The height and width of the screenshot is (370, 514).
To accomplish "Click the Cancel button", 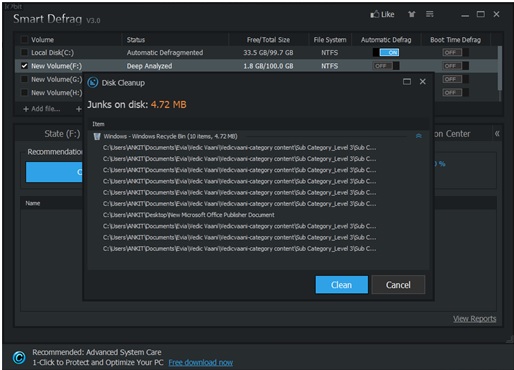I will (x=398, y=285).
